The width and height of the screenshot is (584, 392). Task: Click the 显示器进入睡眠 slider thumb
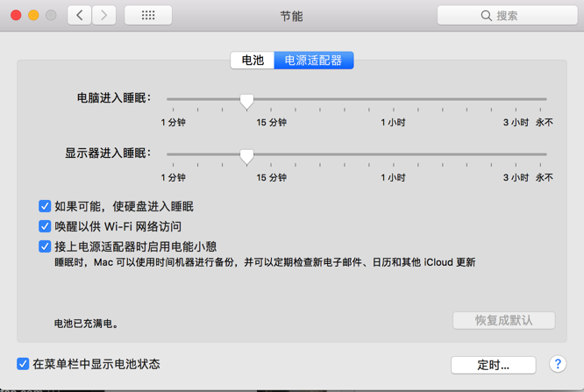click(x=246, y=156)
